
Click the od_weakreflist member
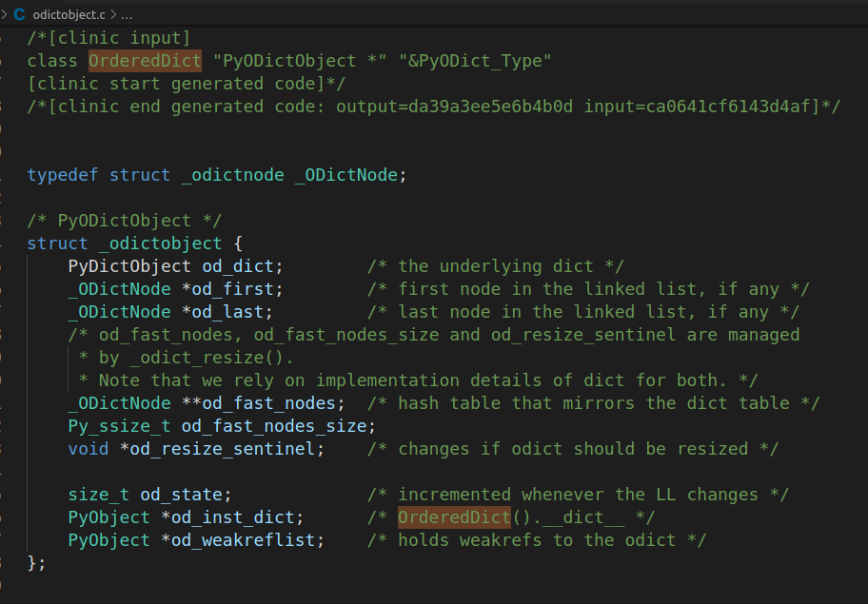(243, 540)
